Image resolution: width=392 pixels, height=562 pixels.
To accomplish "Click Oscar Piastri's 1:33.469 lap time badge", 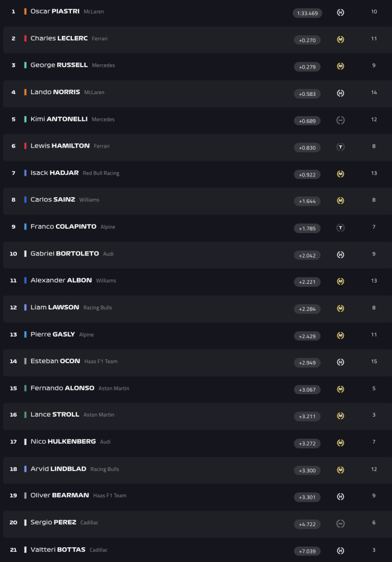I will click(x=307, y=13).
